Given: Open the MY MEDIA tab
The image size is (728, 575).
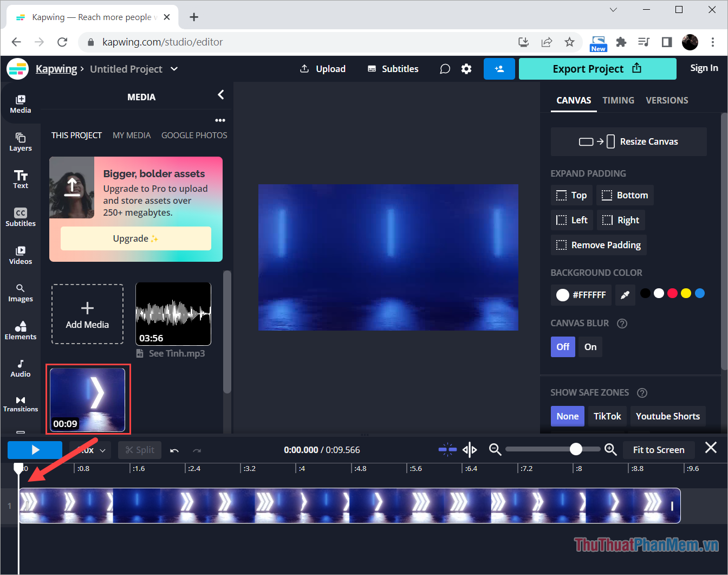Looking at the screenshot, I should [132, 135].
